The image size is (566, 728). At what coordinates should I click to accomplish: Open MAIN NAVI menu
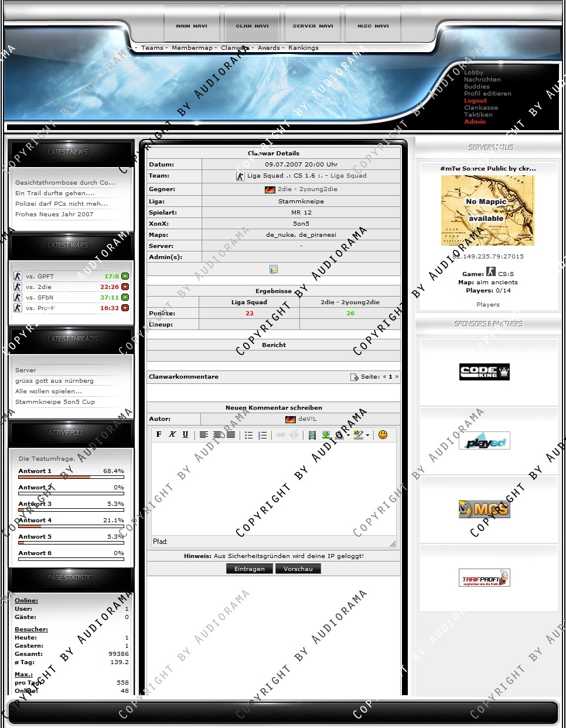pos(192,26)
